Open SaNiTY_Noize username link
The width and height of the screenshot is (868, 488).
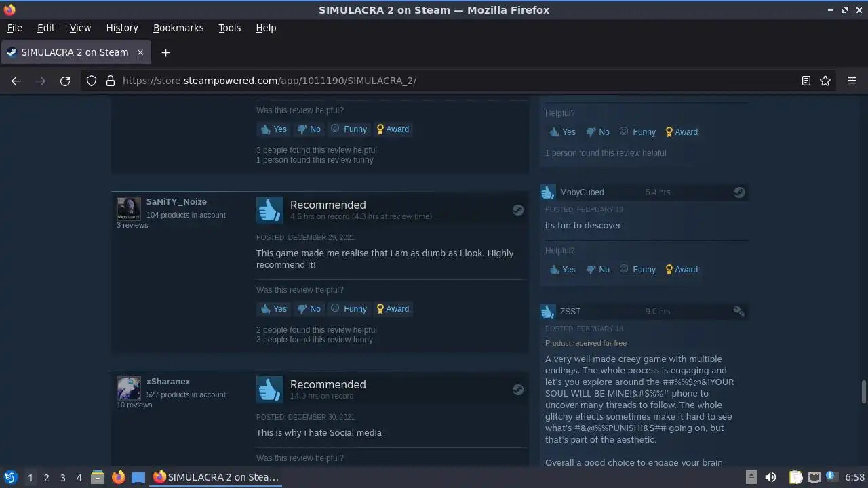pyautogui.click(x=176, y=202)
